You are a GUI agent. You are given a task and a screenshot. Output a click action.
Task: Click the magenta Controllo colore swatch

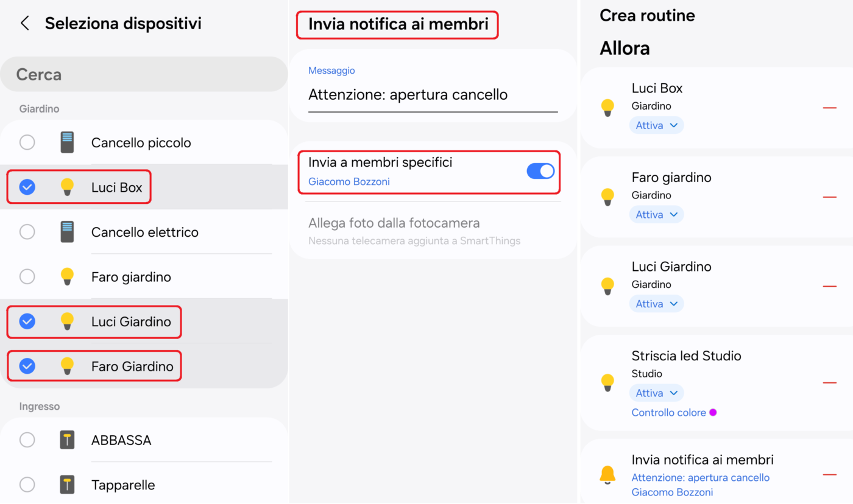pyautogui.click(x=713, y=413)
